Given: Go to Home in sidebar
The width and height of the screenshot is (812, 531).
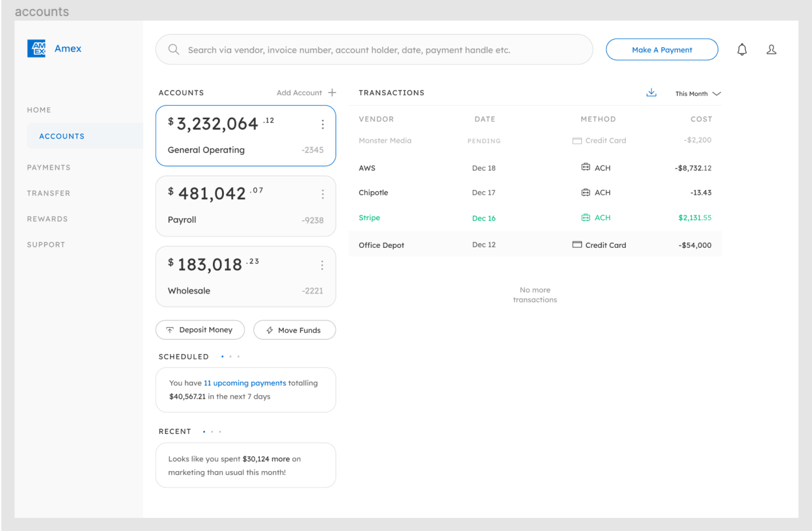Looking at the screenshot, I should (x=39, y=110).
